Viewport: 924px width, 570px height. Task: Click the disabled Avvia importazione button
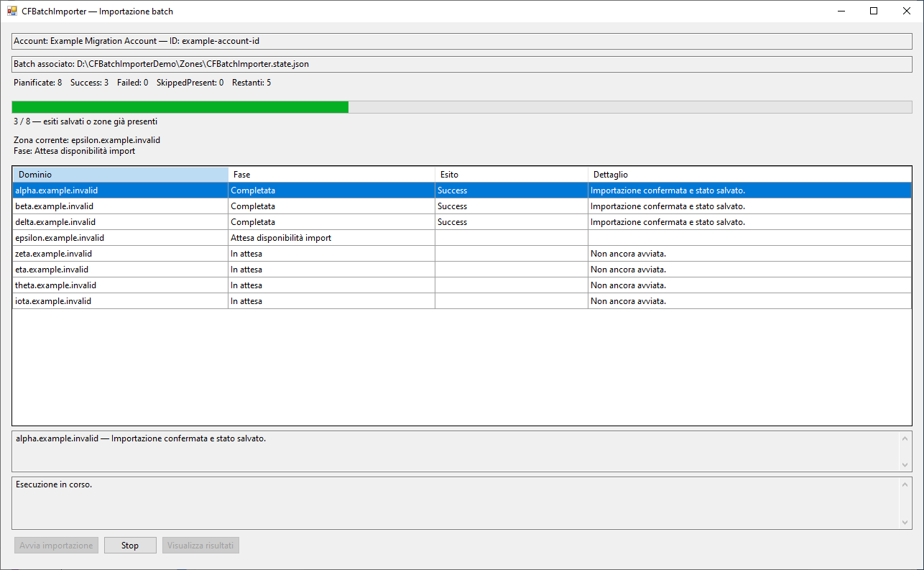[56, 546]
